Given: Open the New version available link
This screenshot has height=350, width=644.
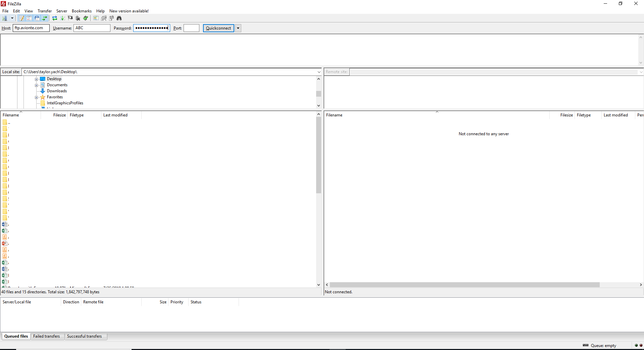Looking at the screenshot, I should (x=129, y=11).
